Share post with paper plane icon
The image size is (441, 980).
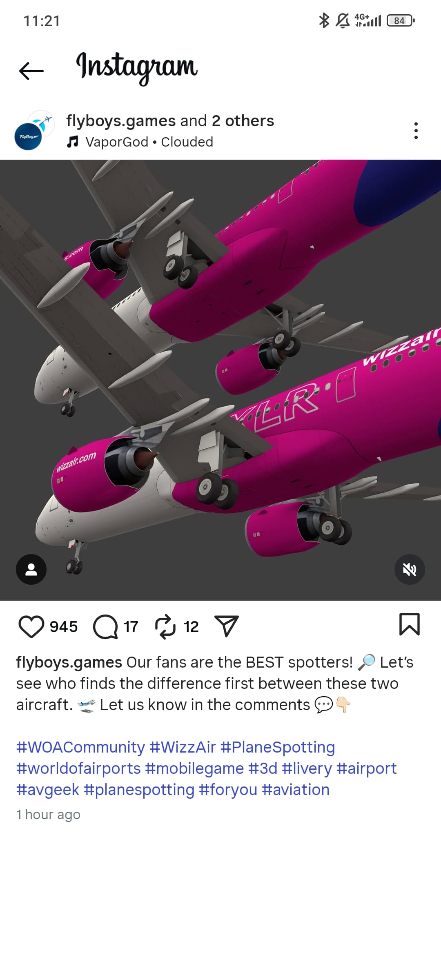226,626
